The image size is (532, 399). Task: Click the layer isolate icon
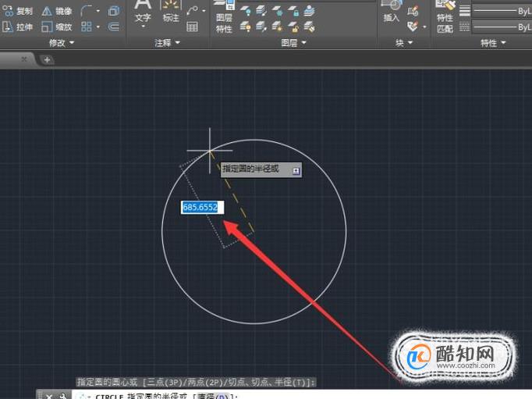[x=261, y=11]
